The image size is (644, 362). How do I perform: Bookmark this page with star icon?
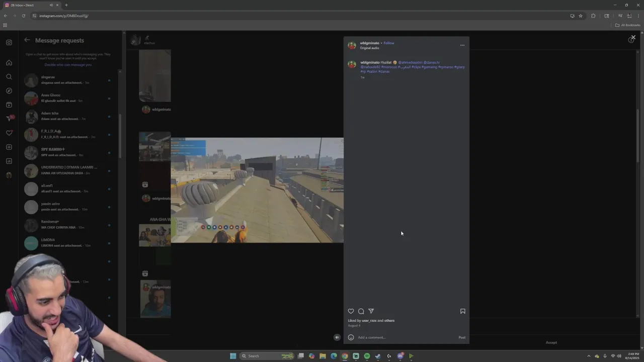(581, 16)
